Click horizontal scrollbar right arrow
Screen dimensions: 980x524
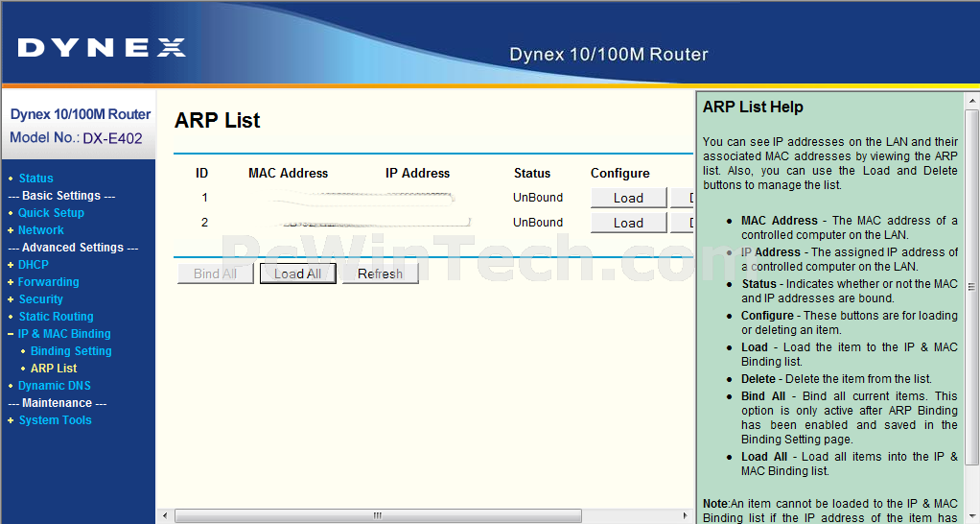pyautogui.click(x=685, y=516)
